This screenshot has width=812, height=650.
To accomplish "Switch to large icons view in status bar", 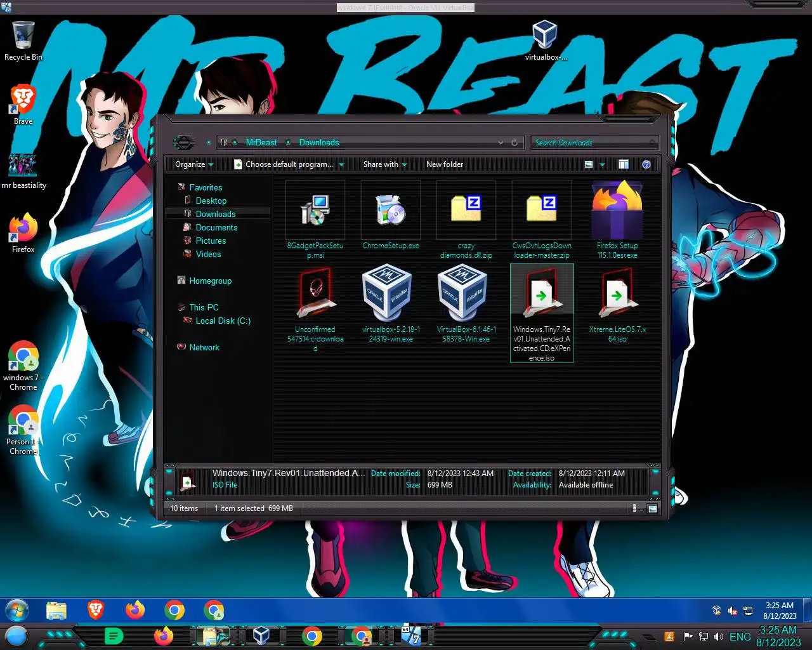I will (x=652, y=508).
